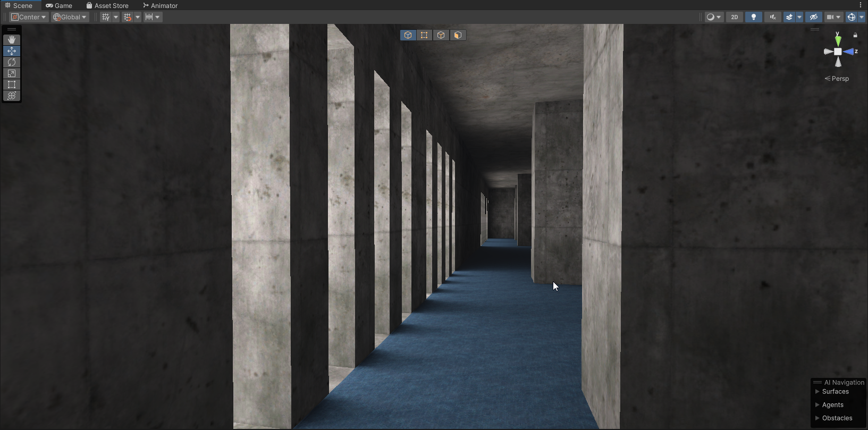Toggle scene audio mute button
This screenshot has height=430, width=868.
point(773,17)
